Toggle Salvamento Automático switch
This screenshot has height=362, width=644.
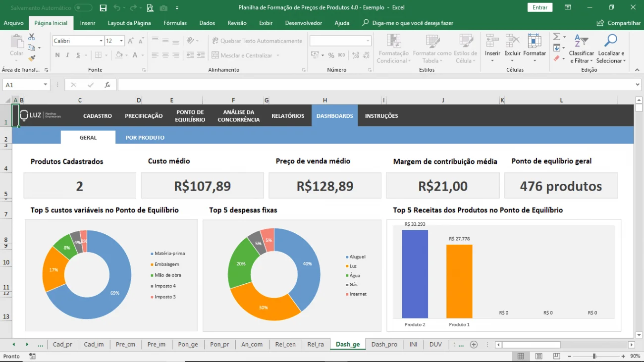83,8
